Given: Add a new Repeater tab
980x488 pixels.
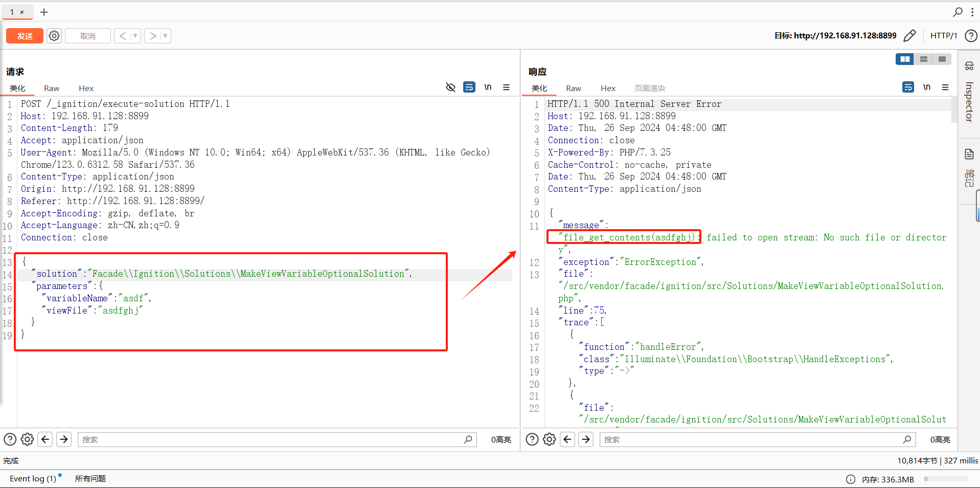Looking at the screenshot, I should 44,12.
